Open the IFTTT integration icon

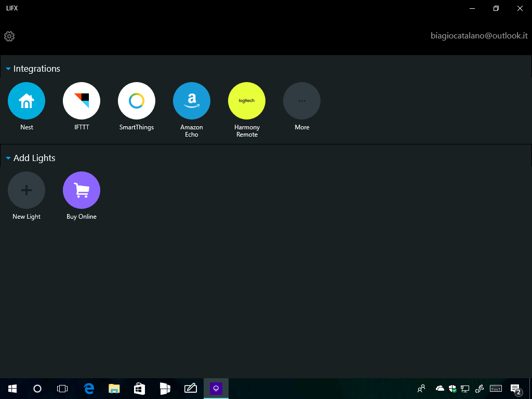point(82,101)
